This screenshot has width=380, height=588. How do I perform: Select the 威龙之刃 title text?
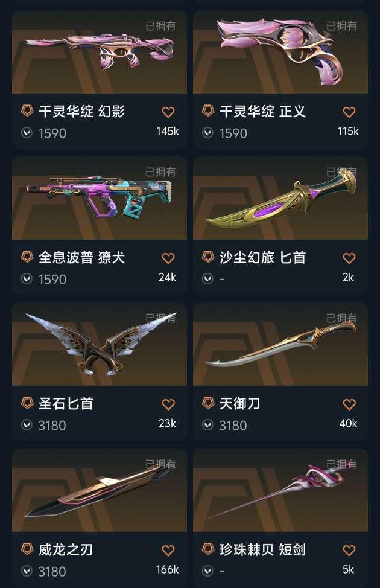pyautogui.click(x=66, y=550)
